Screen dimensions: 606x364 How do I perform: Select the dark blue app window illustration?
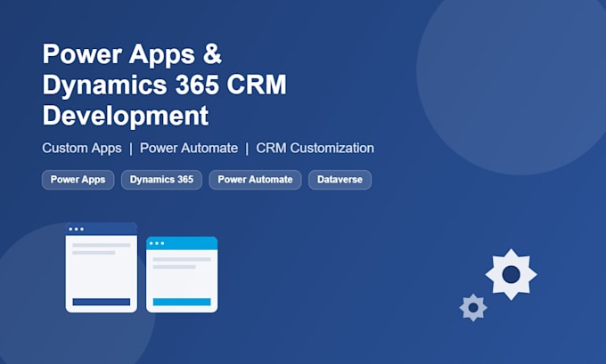pos(102,268)
